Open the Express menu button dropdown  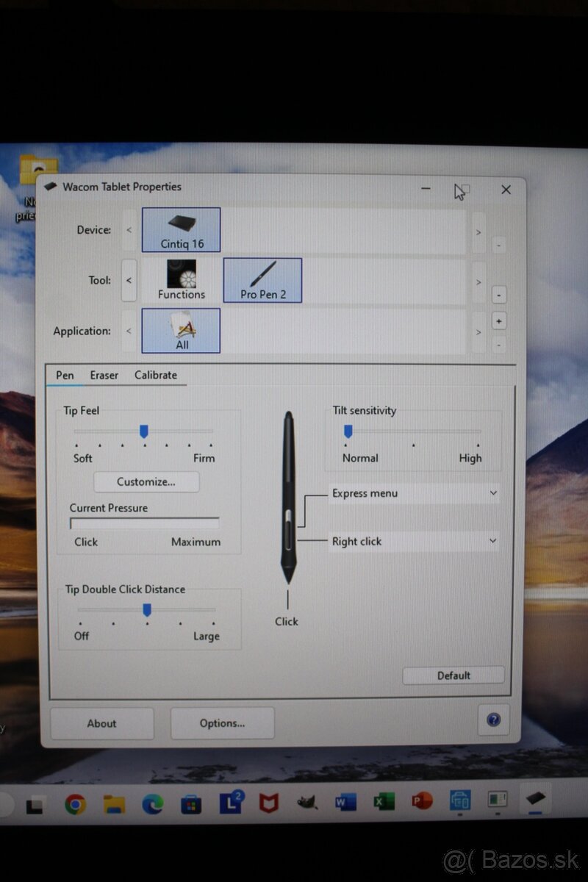(x=413, y=493)
